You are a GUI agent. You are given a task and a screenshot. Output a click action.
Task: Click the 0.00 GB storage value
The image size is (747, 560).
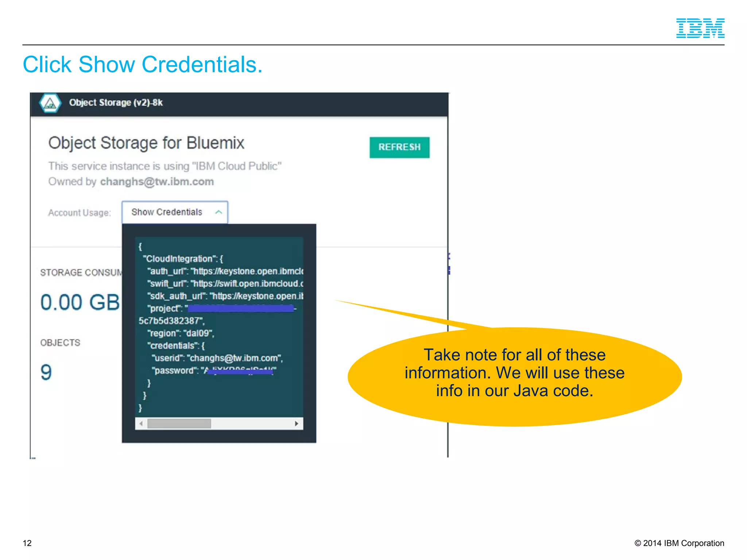(80, 303)
